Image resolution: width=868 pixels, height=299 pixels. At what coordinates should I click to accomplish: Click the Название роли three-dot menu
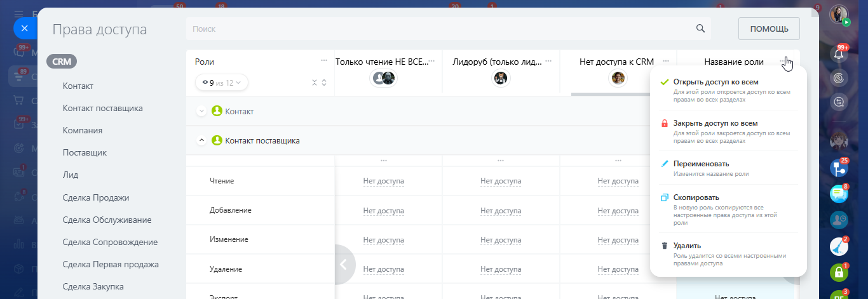click(783, 61)
